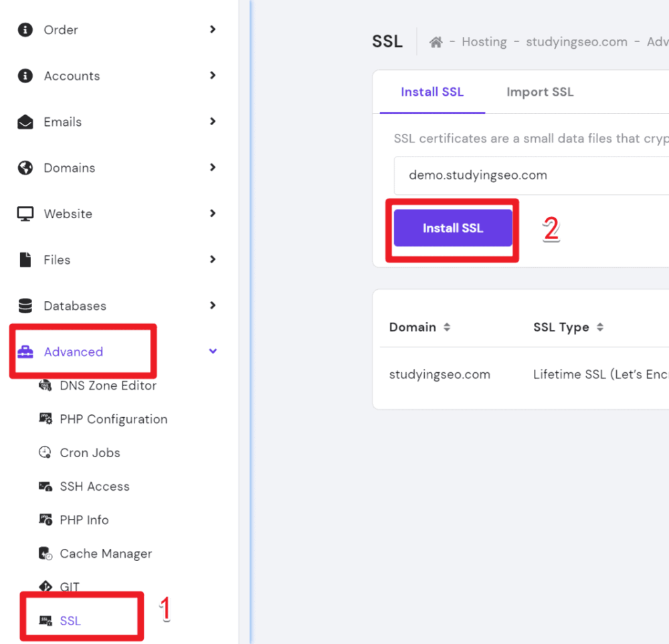Click the Cache Manager icon
Viewport: 669px width, 644px height.
[x=45, y=554]
